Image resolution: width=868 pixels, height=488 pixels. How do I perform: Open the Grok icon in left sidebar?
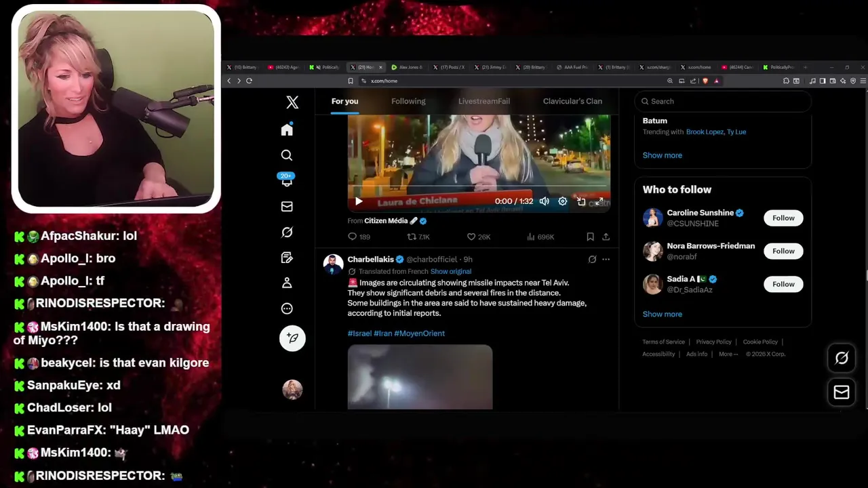287,232
